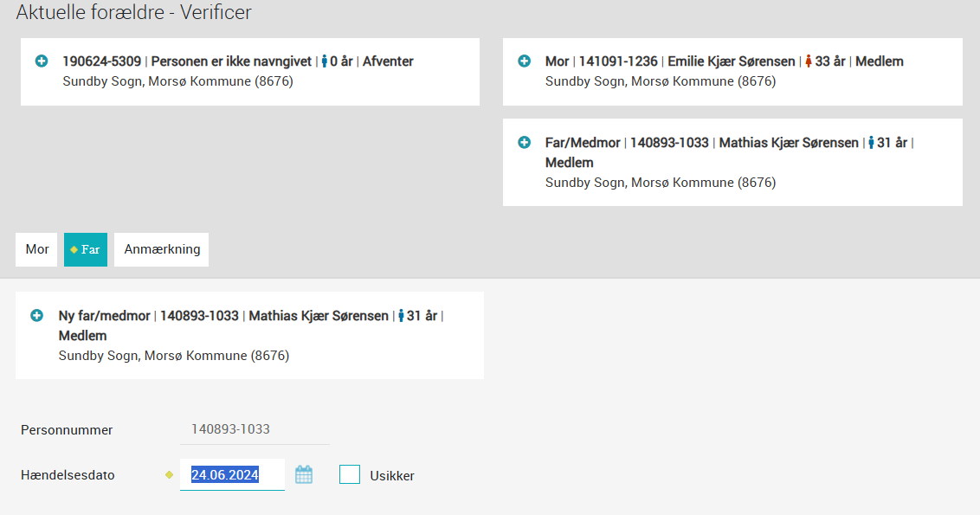Expand the Mor Emilie Kjær Sørensen card
980x515 pixels.
coord(524,61)
